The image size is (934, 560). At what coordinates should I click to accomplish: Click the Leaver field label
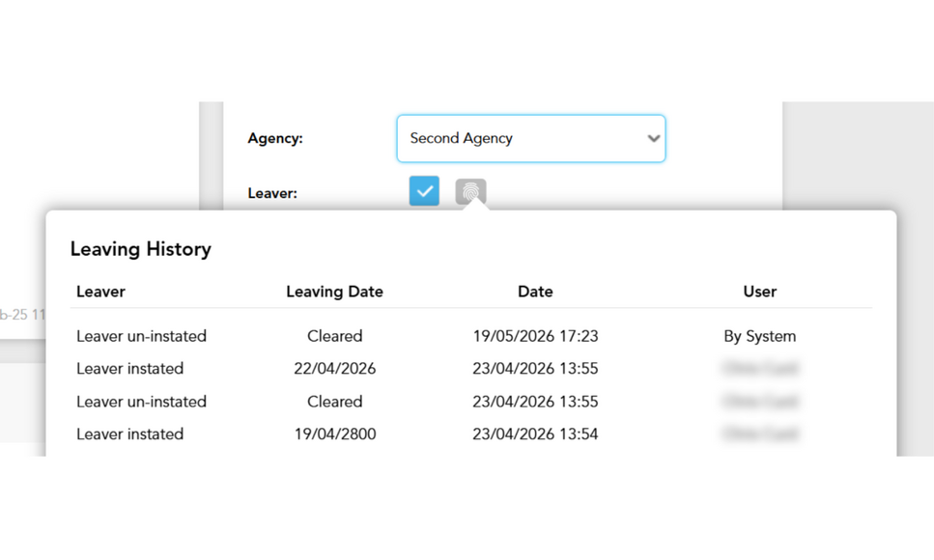point(272,194)
